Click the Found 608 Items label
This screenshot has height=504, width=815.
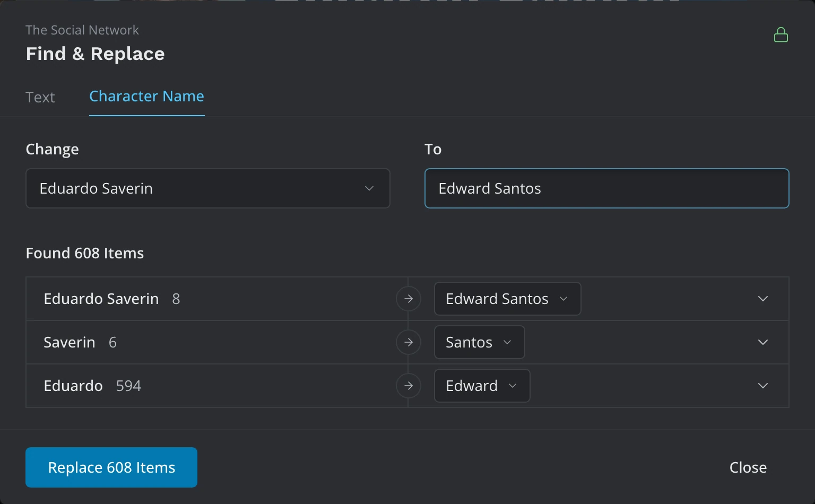point(85,253)
